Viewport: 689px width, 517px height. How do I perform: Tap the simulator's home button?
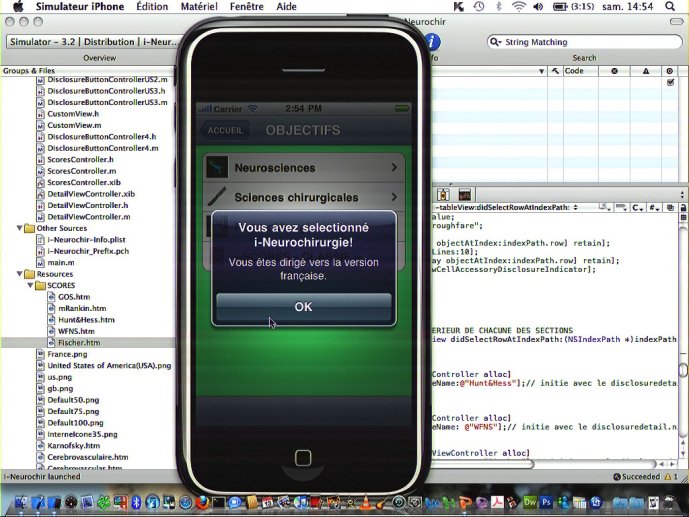(303, 458)
